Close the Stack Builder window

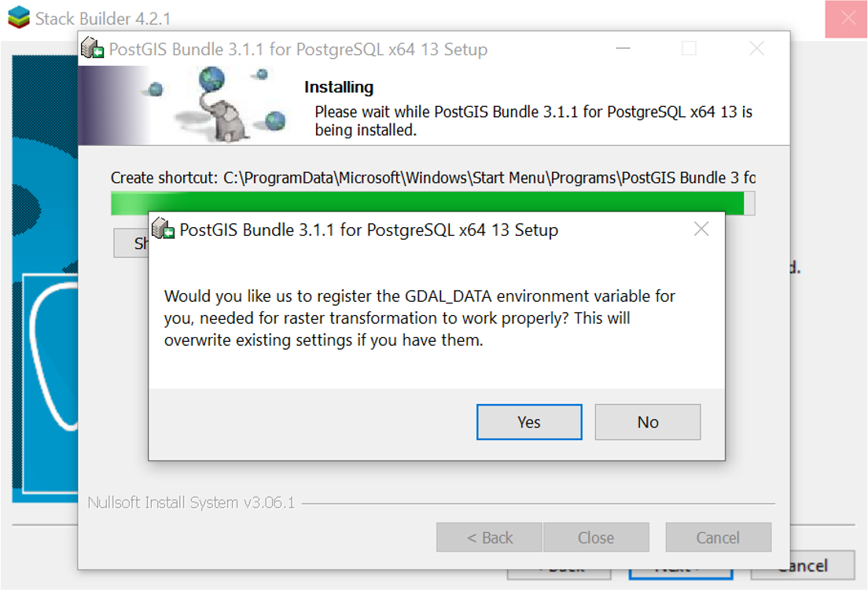tap(848, 18)
